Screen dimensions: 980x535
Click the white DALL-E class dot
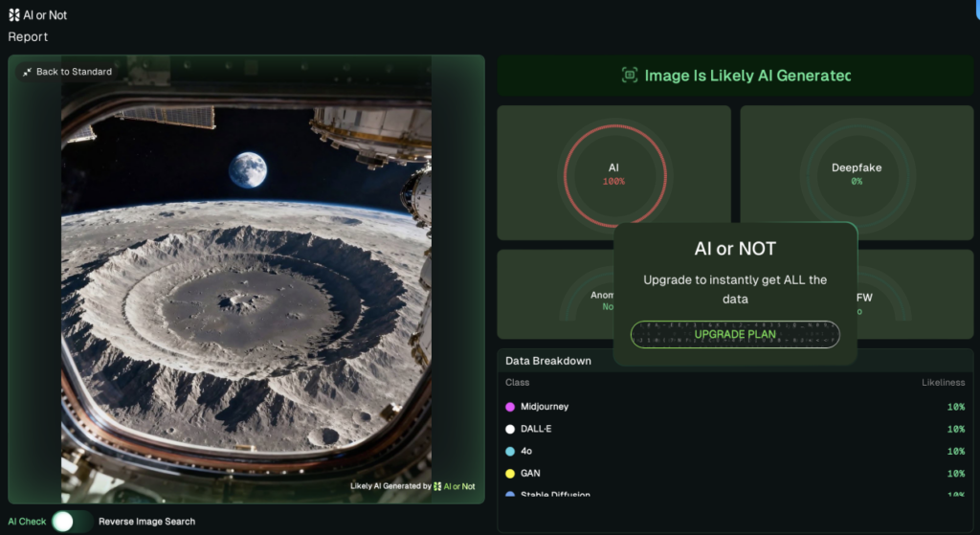tap(510, 429)
